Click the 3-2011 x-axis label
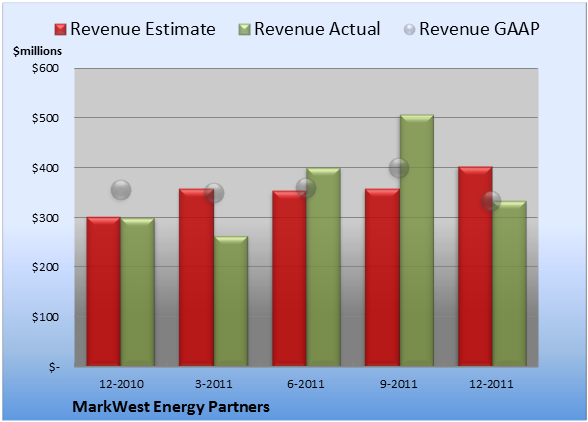 (214, 384)
